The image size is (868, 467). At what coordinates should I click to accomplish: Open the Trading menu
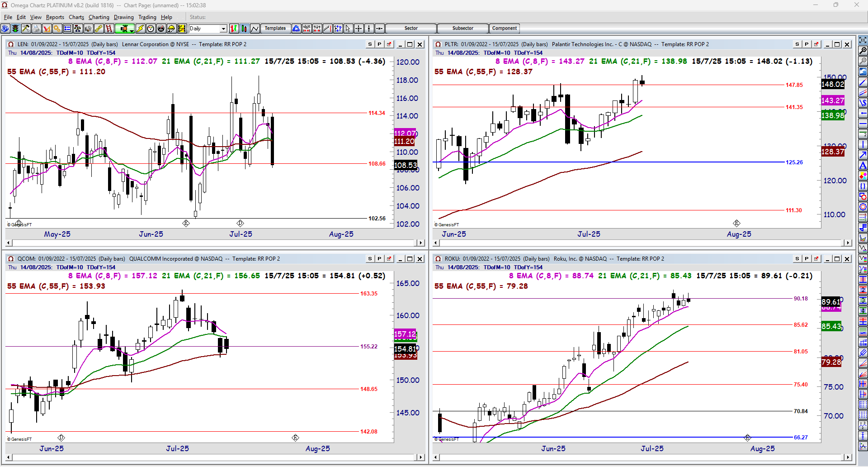pos(147,17)
